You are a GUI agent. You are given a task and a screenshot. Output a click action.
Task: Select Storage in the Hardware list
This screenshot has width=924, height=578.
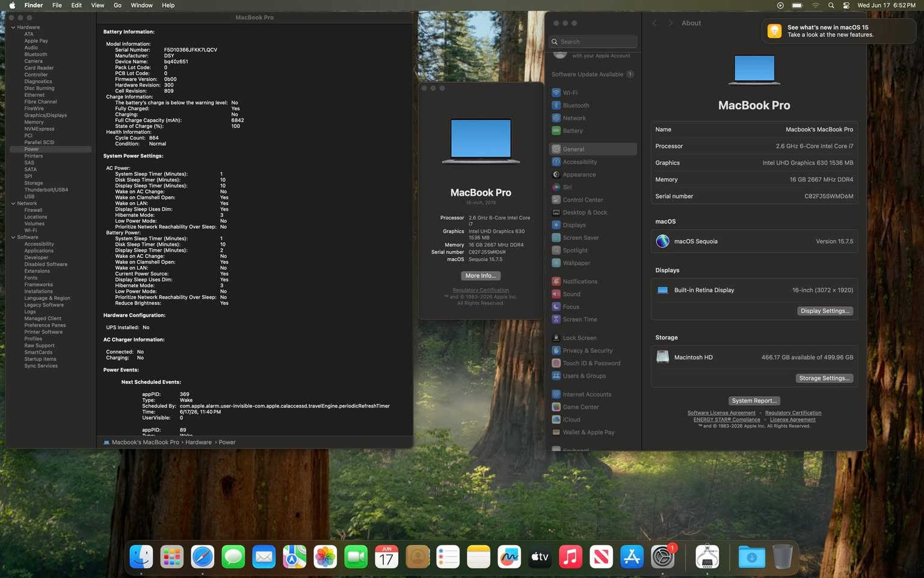34,183
